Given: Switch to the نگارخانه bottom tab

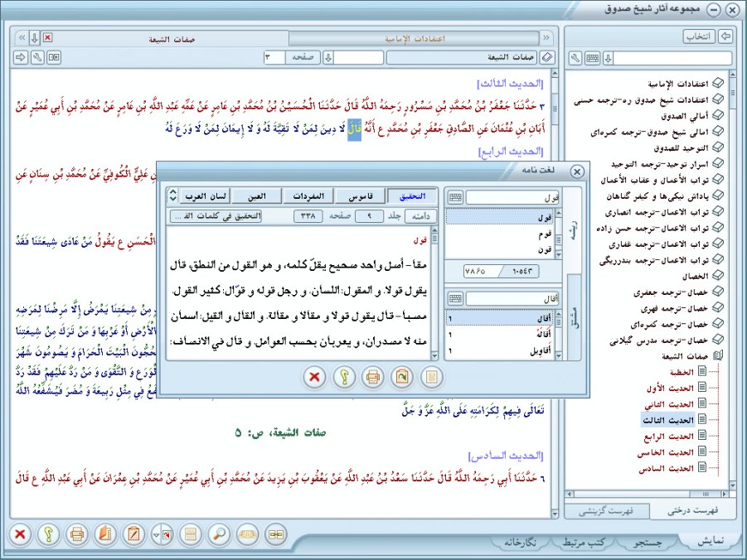Looking at the screenshot, I should click(520, 542).
